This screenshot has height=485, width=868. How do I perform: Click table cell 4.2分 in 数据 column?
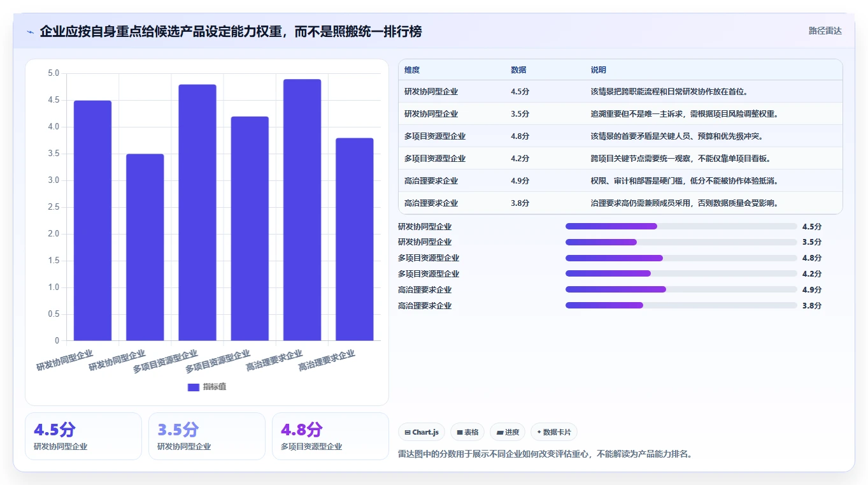click(520, 159)
